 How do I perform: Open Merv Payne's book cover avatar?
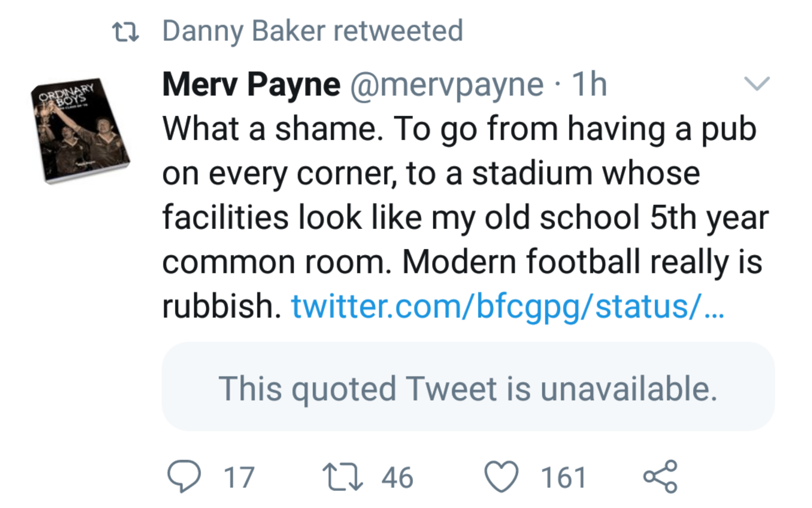(81, 131)
